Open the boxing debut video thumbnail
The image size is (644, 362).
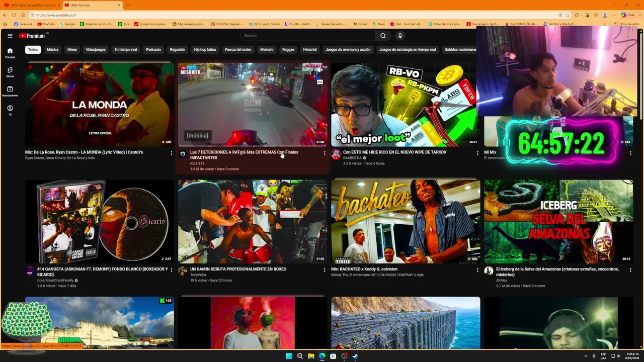[253, 221]
